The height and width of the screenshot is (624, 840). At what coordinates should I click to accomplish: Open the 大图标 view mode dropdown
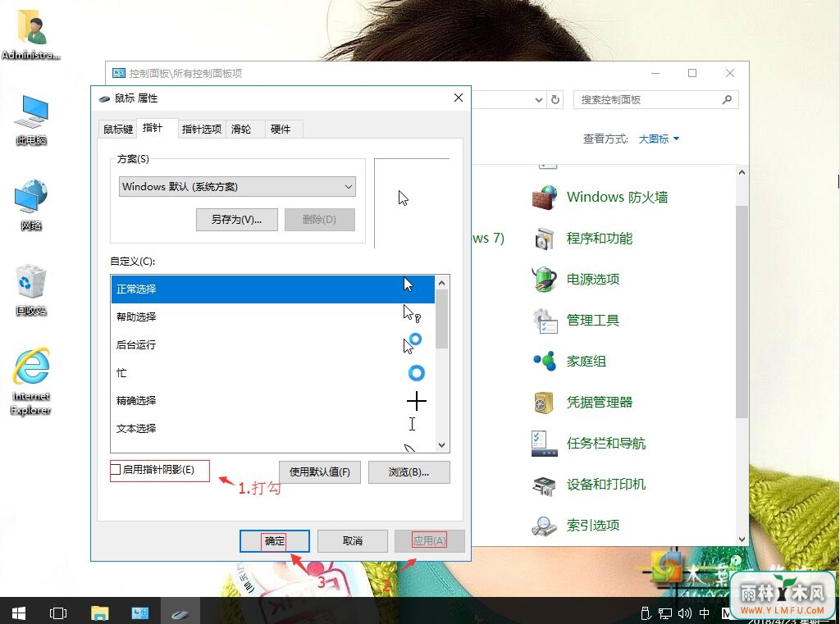tap(659, 139)
